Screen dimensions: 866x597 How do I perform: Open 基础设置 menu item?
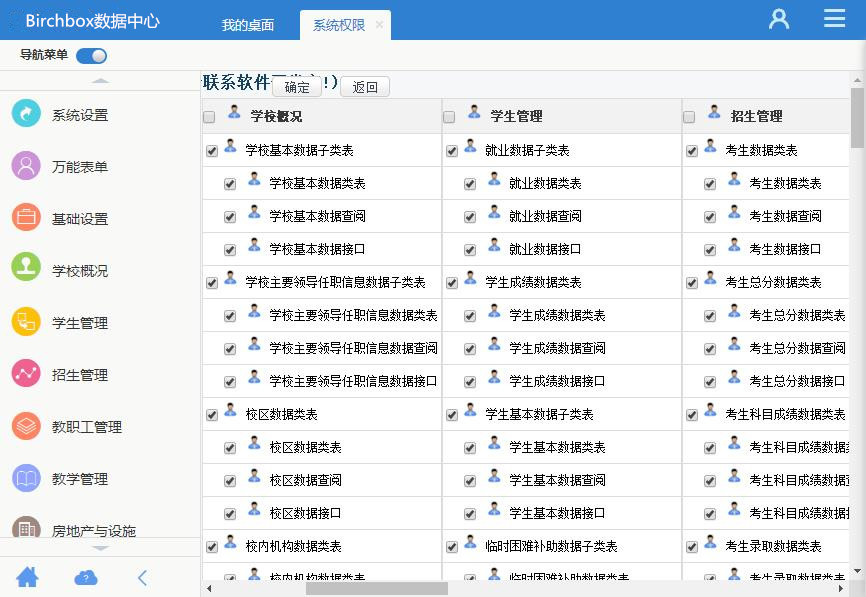[x=80, y=219]
